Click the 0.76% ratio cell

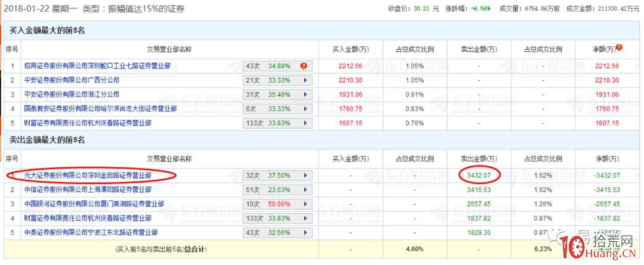point(415,123)
